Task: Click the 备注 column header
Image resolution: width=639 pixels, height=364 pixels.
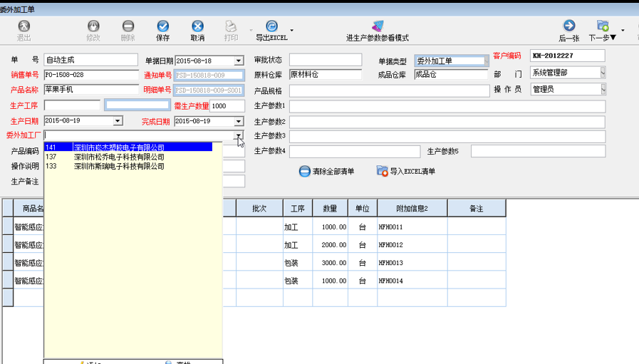Action: pos(477,208)
